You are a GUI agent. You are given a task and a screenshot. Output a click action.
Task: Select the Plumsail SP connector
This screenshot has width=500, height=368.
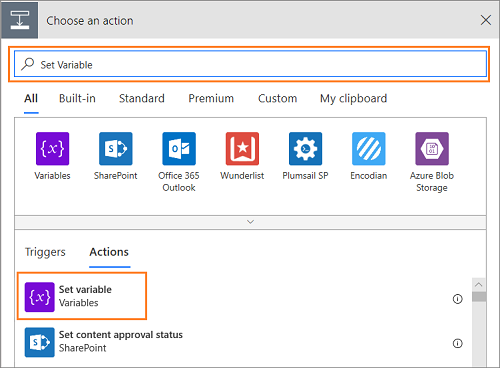[305, 149]
